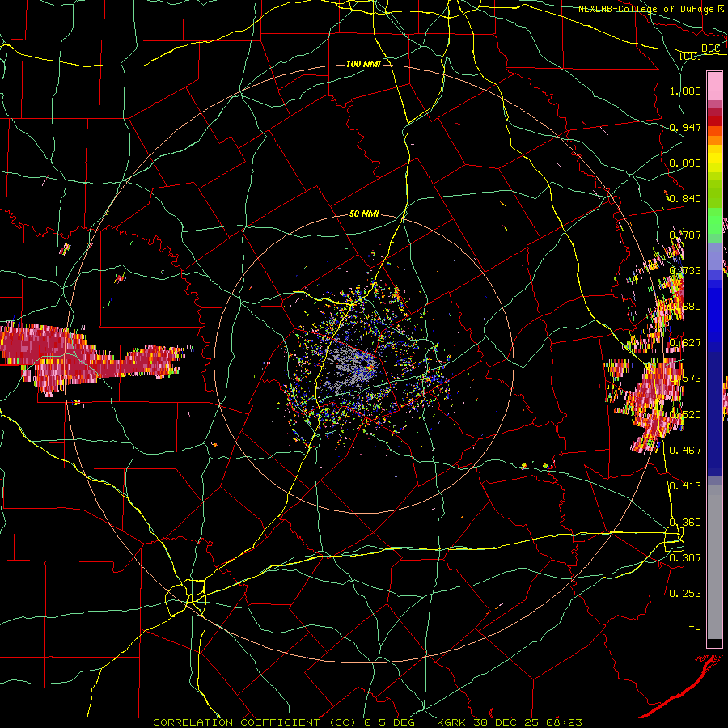The image size is (728, 728).
Task: Click the "0.5 DEG" elevation text
Action: [x=389, y=722]
